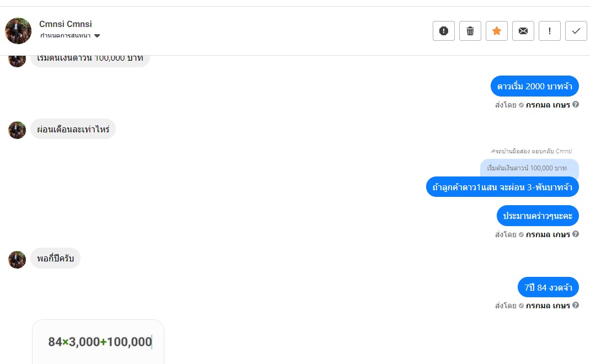Click the exclamation mark button
The height and width of the screenshot is (364, 590).
(x=550, y=31)
